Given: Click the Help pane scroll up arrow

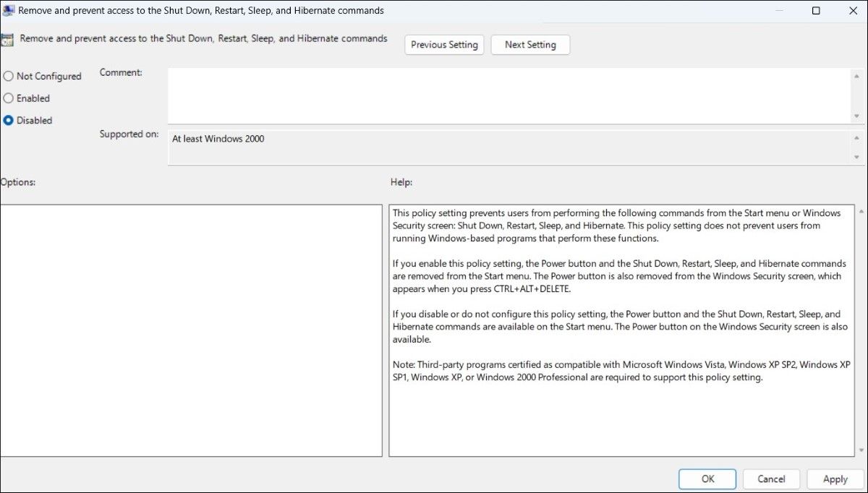Looking at the screenshot, I should [x=860, y=211].
